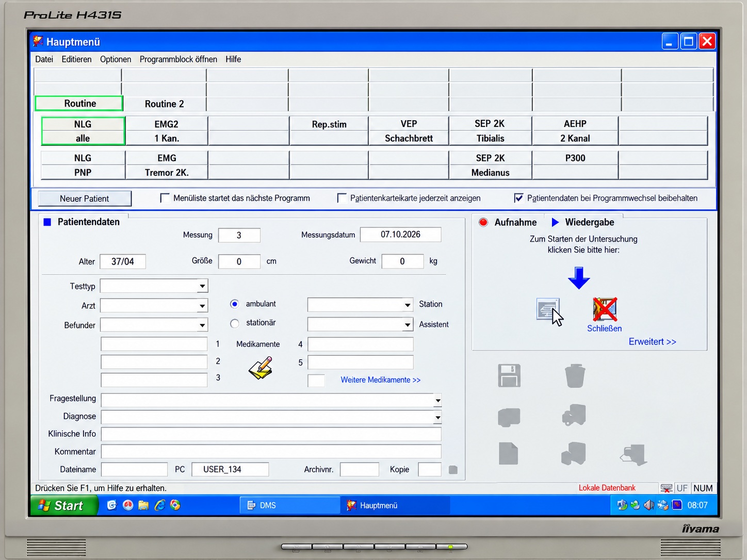Viewport: 747px width, 560px height.
Task: Enable Menüliste startet das nächste Programm
Action: pos(165,198)
